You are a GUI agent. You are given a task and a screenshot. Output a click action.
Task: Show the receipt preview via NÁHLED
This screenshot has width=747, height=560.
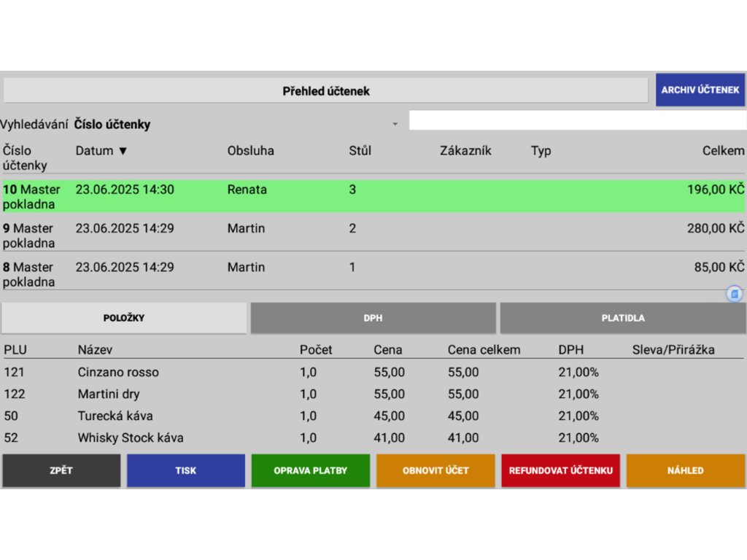tap(685, 470)
